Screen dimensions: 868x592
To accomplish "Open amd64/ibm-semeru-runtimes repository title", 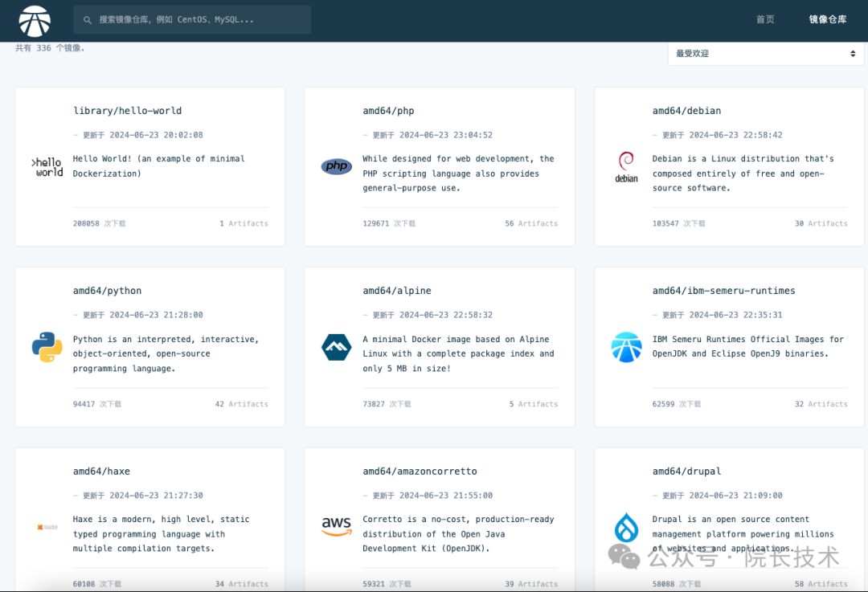I will tap(723, 291).
